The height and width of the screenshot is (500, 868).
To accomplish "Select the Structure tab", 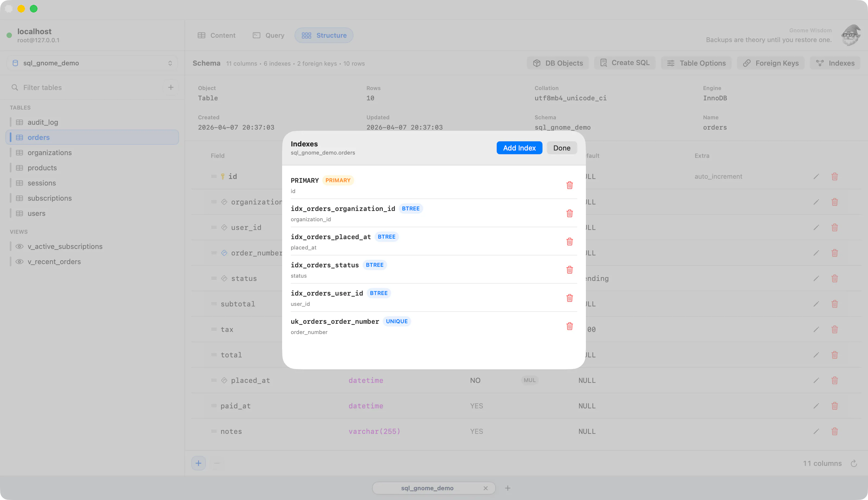I will (324, 35).
